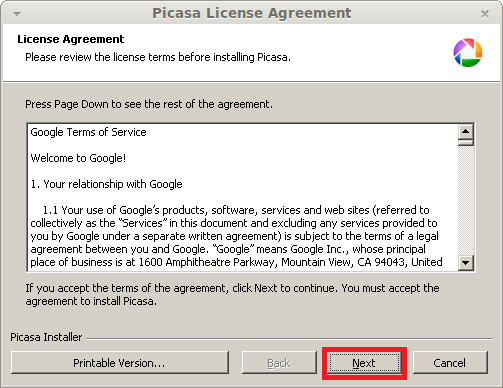The image size is (503, 388).
Task: Click 'Please review the license terms' subtitle
Action: (158, 57)
